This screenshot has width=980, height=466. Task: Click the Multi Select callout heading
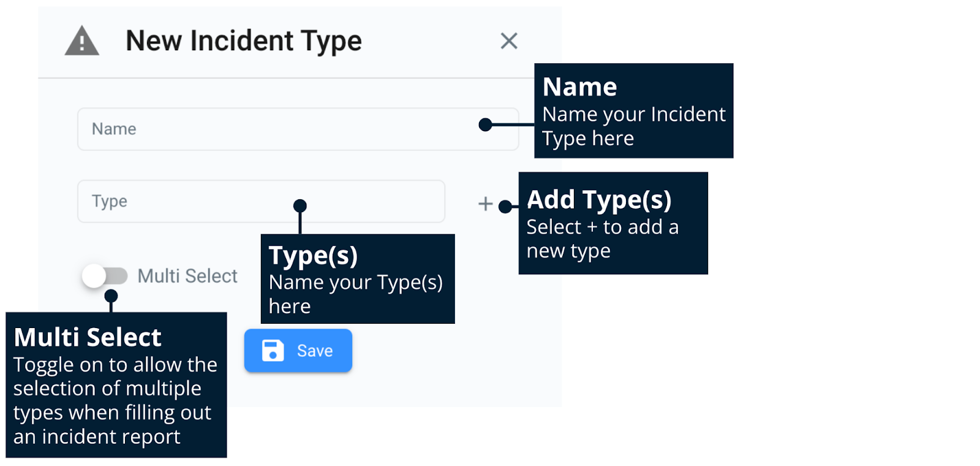88,337
